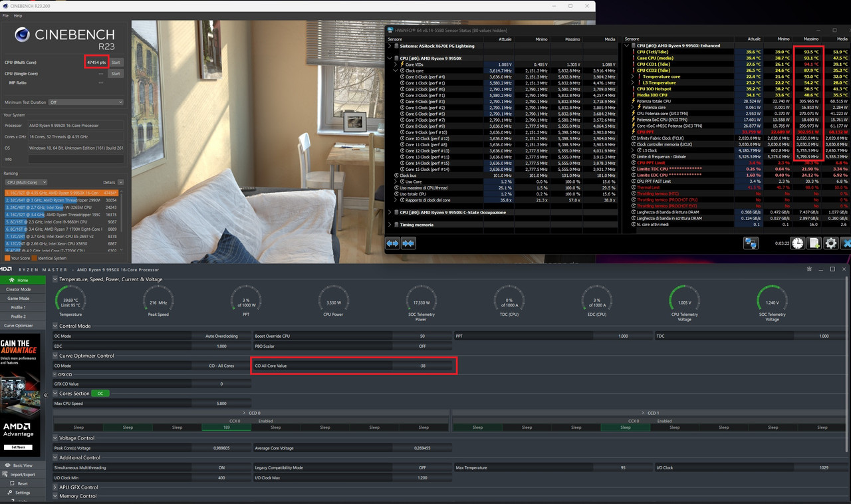Click the OC Mode Auto Overclocking value
Screen dimensions: 851x504
(221, 336)
